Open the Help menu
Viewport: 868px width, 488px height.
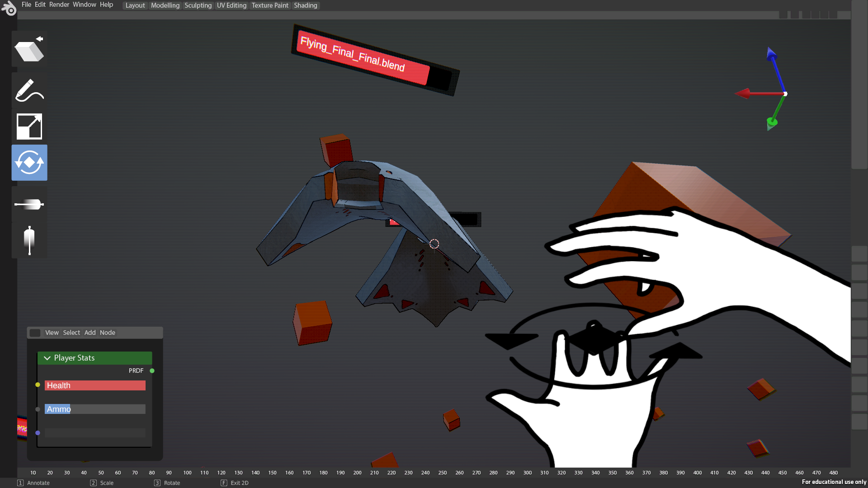coord(106,5)
